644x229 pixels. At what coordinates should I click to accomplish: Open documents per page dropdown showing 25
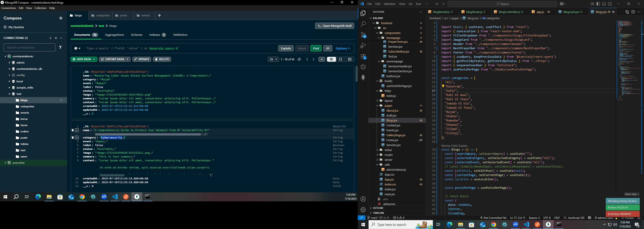point(273,59)
